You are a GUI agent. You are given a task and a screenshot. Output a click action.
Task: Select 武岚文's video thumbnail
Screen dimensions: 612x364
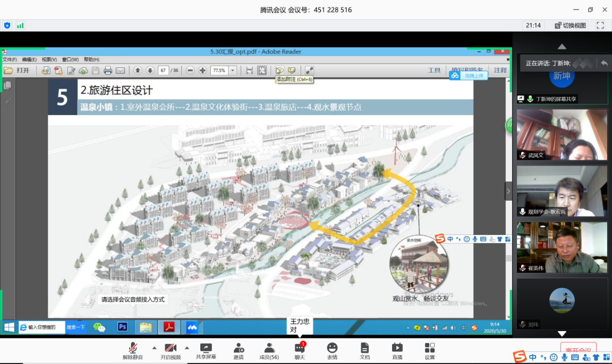562,134
